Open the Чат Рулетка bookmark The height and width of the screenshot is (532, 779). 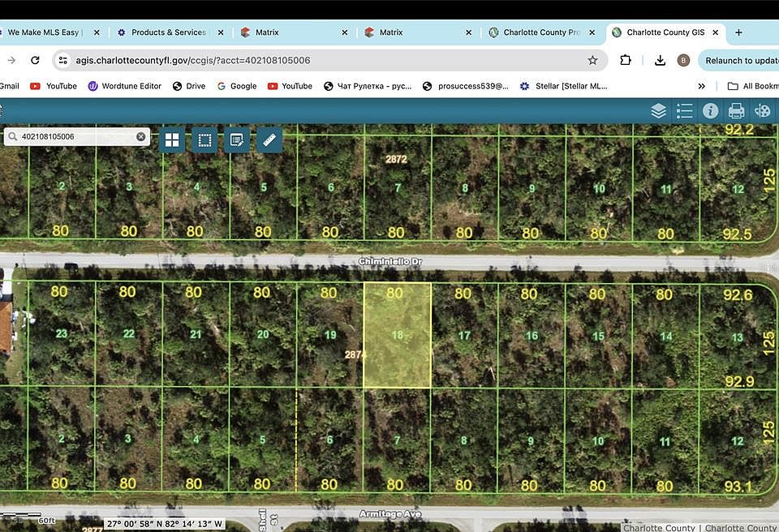tap(368, 86)
